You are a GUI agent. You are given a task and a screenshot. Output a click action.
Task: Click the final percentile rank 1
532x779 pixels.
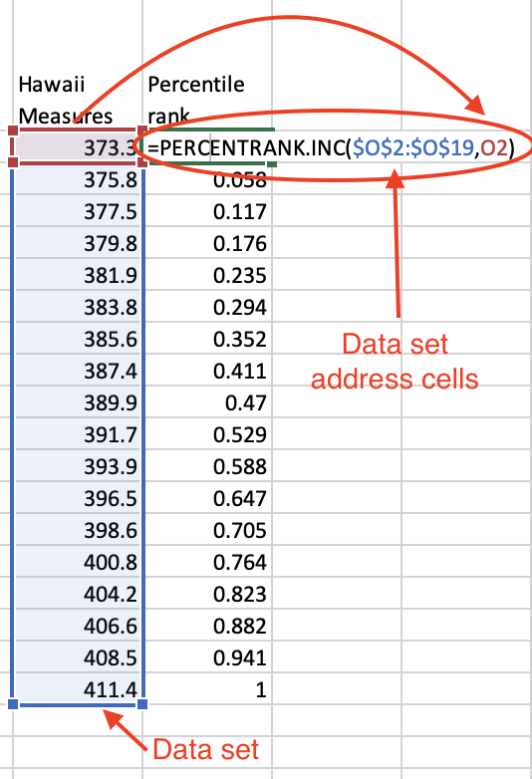point(207,689)
